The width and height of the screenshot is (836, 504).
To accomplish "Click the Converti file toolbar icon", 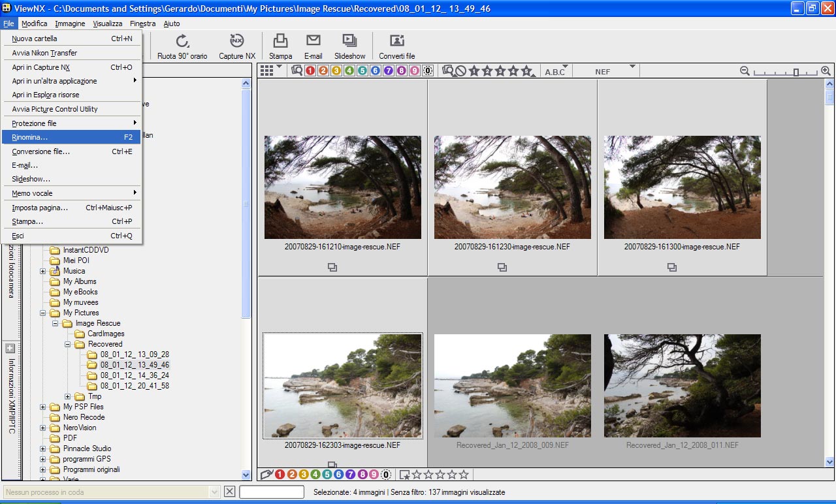I will click(x=397, y=41).
